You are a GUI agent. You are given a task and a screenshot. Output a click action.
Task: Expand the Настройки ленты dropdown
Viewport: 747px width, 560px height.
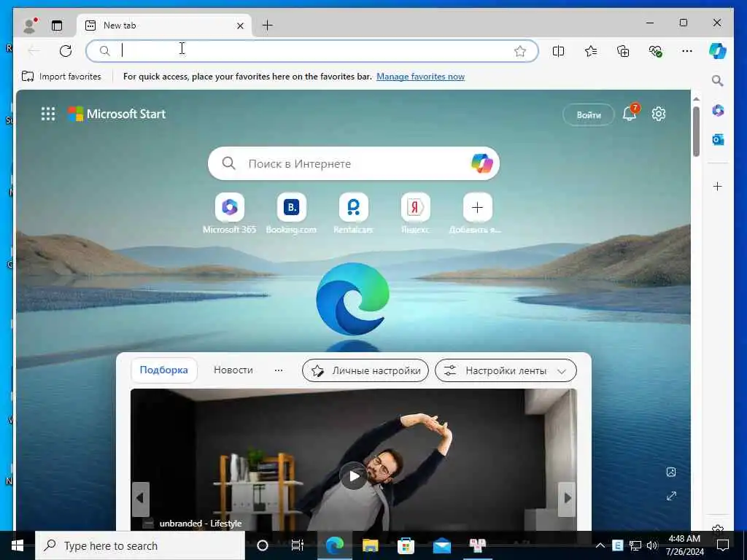point(506,370)
